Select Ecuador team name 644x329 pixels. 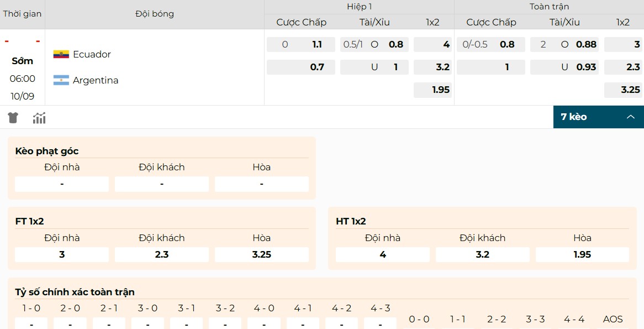(92, 54)
